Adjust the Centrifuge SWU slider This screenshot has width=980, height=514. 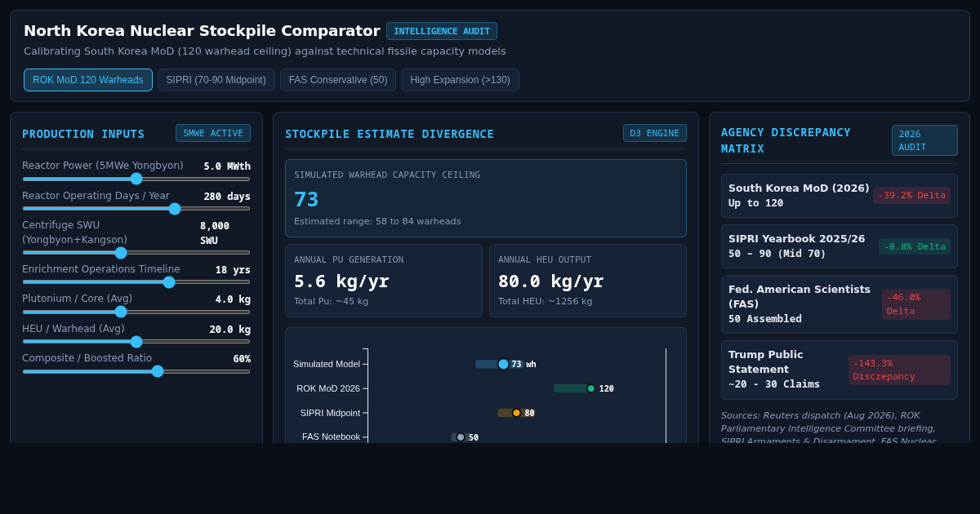click(136, 253)
